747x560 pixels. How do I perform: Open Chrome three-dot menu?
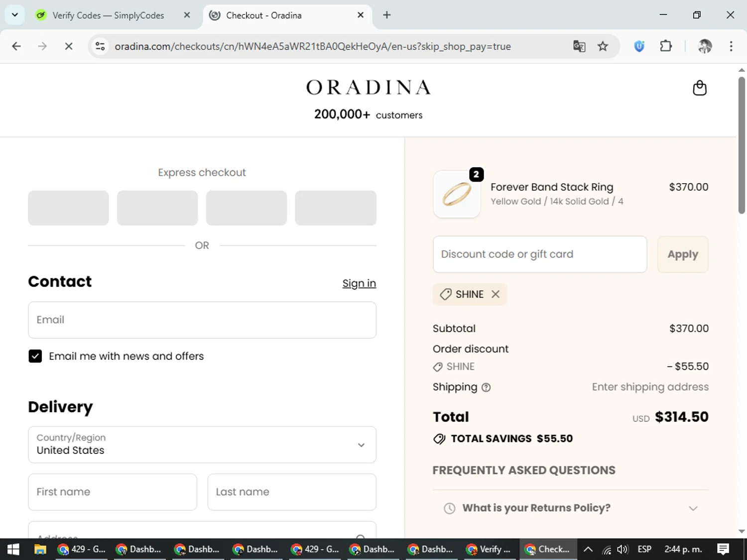tap(731, 46)
